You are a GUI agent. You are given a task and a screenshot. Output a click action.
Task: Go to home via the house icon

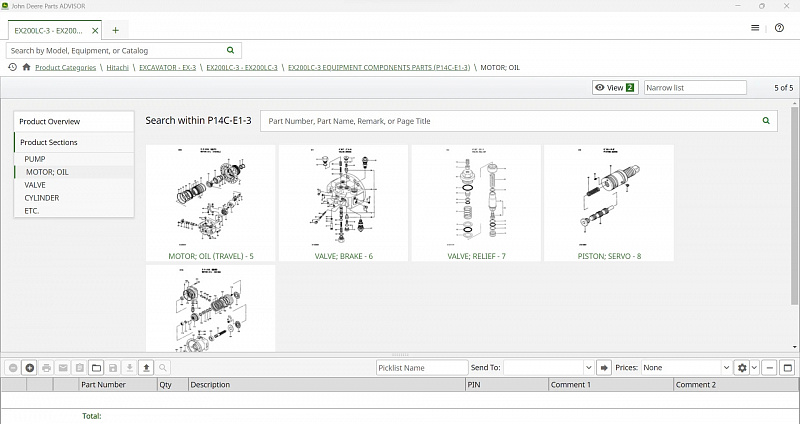click(27, 67)
